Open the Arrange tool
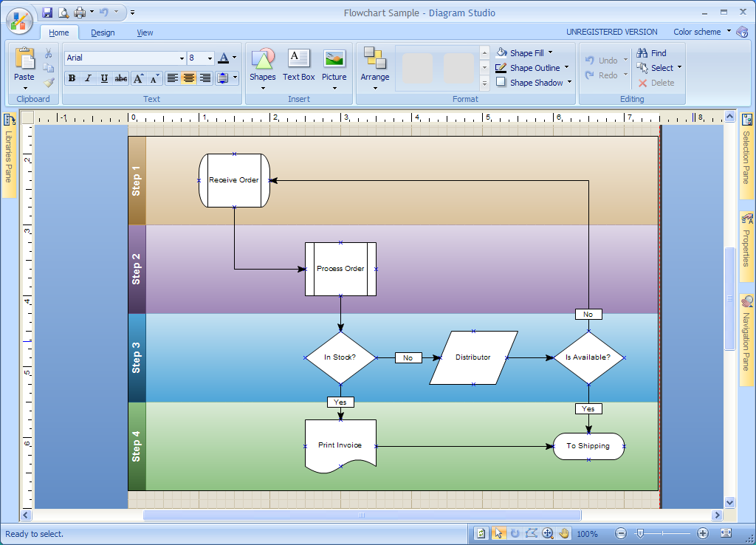 coord(375,66)
